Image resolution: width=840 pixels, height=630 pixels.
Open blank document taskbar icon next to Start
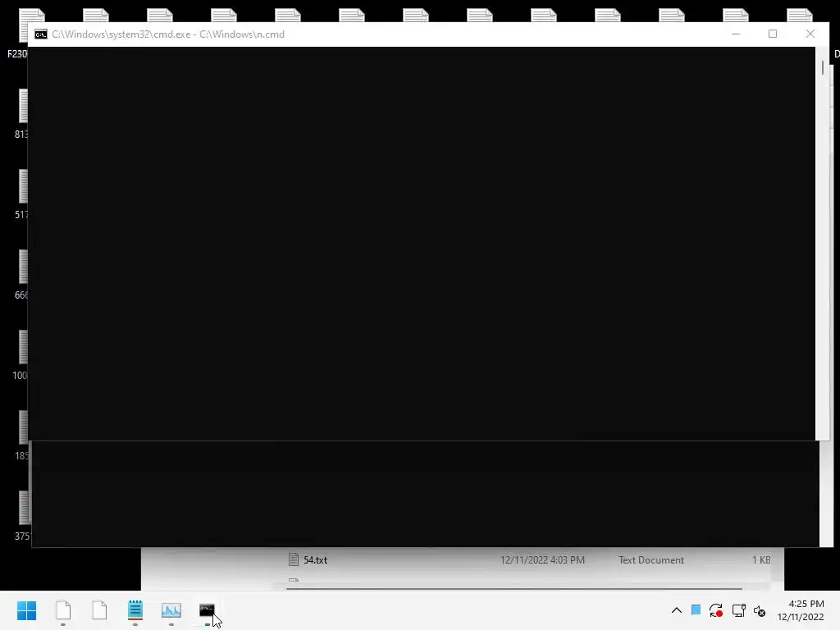63,610
